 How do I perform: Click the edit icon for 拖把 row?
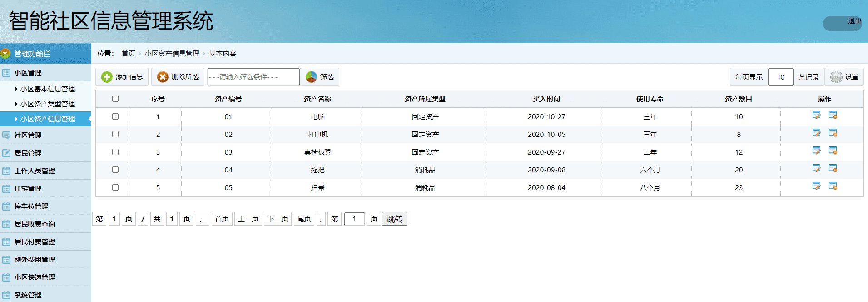pyautogui.click(x=816, y=168)
